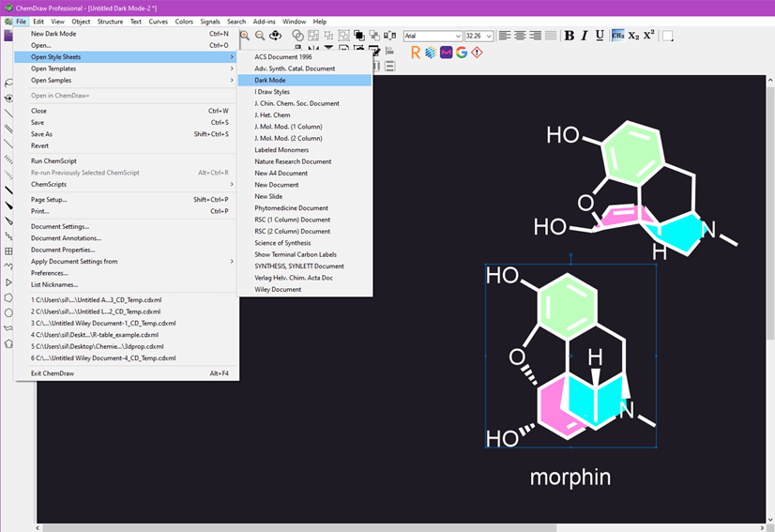Viewport: 775px width, 532px height.
Task: Select the hollow wedge bond tool
Action: (8, 220)
